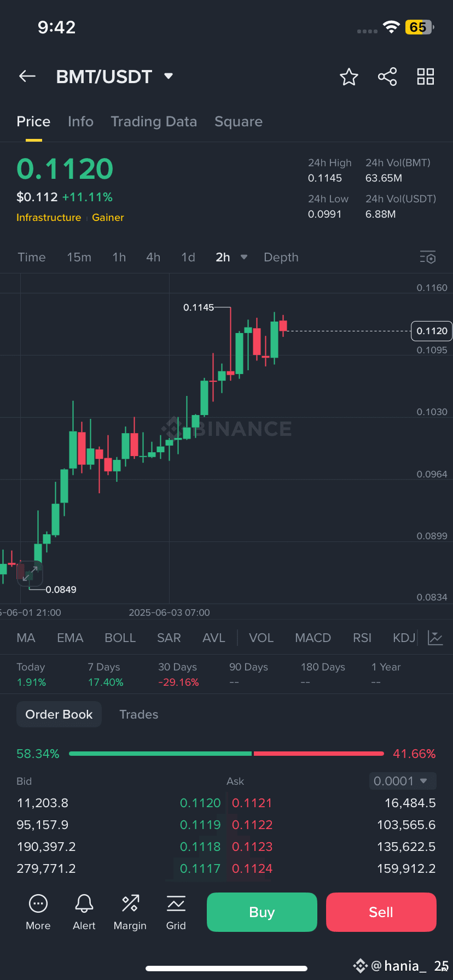Tap the 0.1120 current price marker
Image resolution: width=453 pixels, height=980 pixels.
[x=432, y=331]
